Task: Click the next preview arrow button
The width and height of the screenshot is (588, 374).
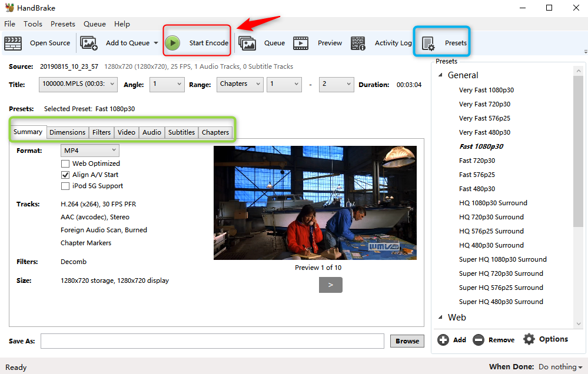Action: point(330,285)
